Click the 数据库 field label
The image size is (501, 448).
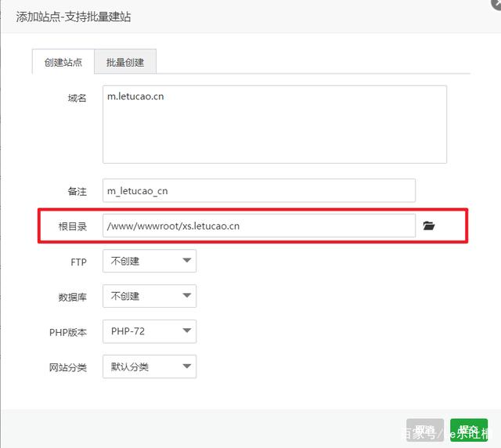tap(72, 297)
